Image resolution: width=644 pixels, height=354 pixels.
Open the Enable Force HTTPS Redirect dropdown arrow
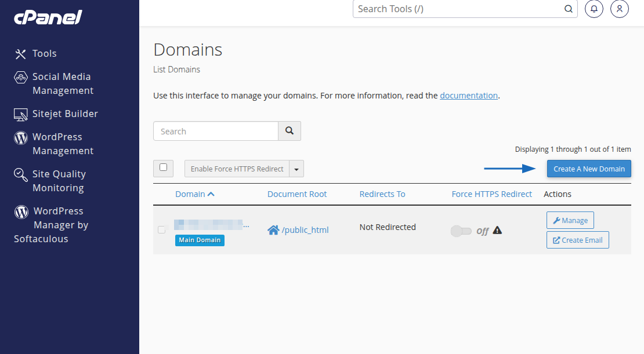[x=296, y=168]
